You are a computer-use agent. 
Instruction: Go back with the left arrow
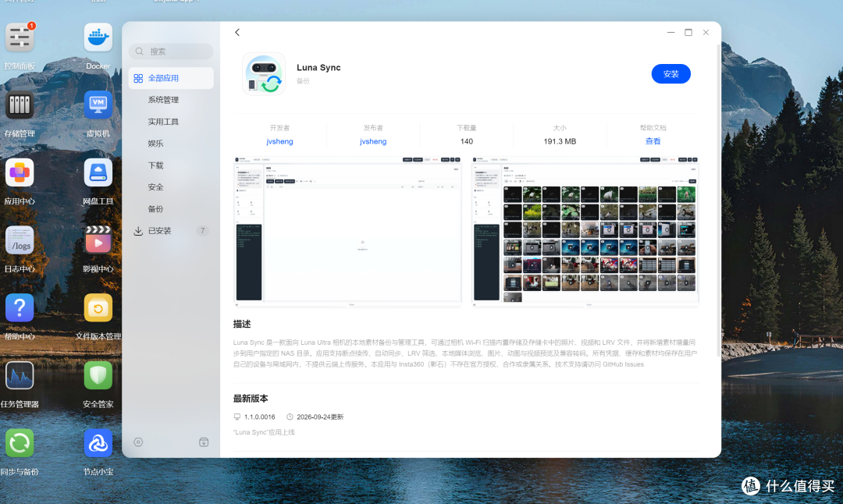coord(237,33)
